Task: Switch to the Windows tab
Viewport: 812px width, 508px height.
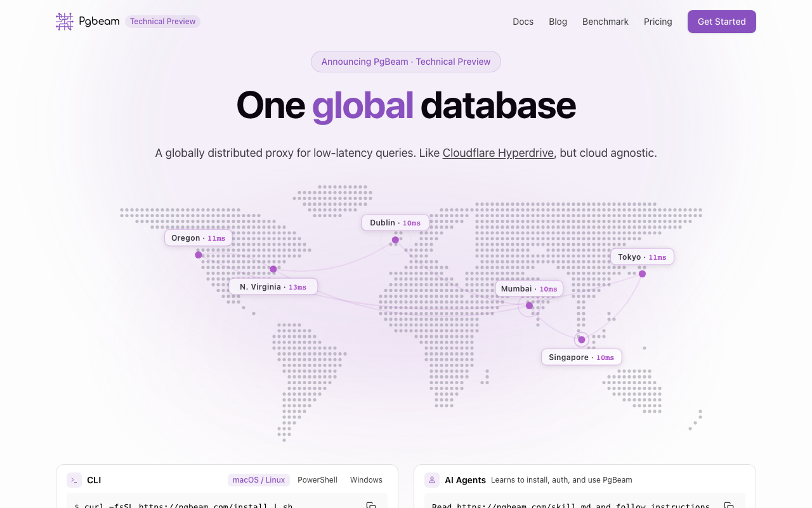Action: point(366,480)
